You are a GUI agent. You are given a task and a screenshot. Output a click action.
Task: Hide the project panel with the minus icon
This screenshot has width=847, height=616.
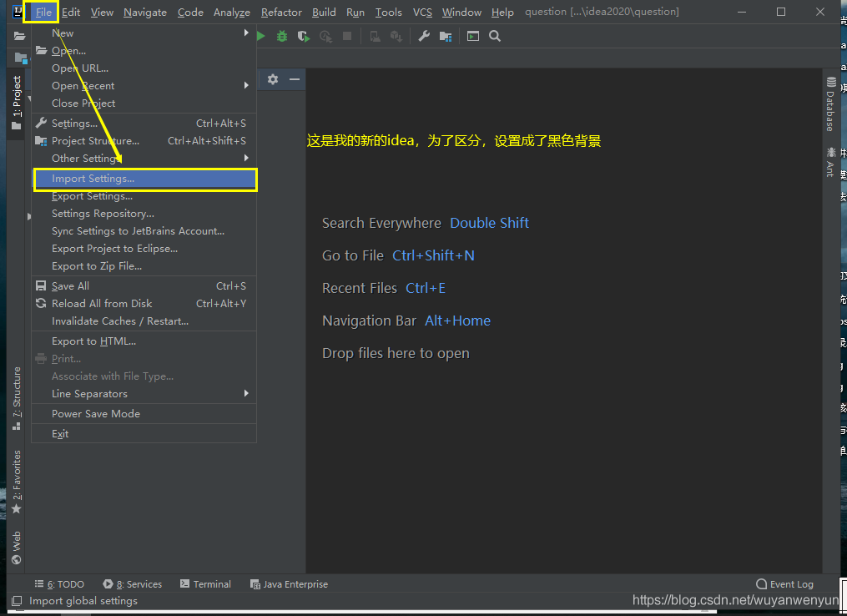click(x=294, y=79)
